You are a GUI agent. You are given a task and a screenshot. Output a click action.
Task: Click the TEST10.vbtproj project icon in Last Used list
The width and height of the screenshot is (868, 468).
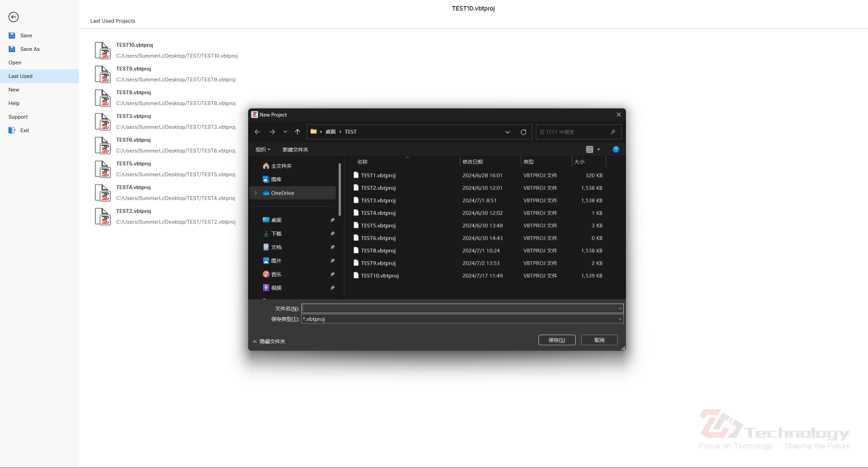click(102, 50)
